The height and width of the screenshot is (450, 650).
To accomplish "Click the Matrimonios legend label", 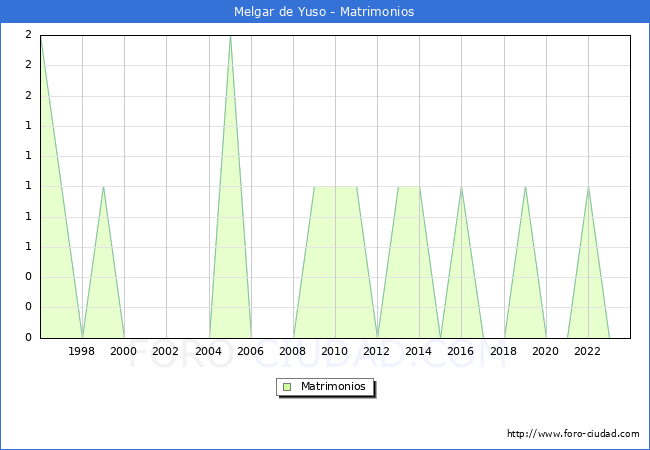I will [x=333, y=386].
